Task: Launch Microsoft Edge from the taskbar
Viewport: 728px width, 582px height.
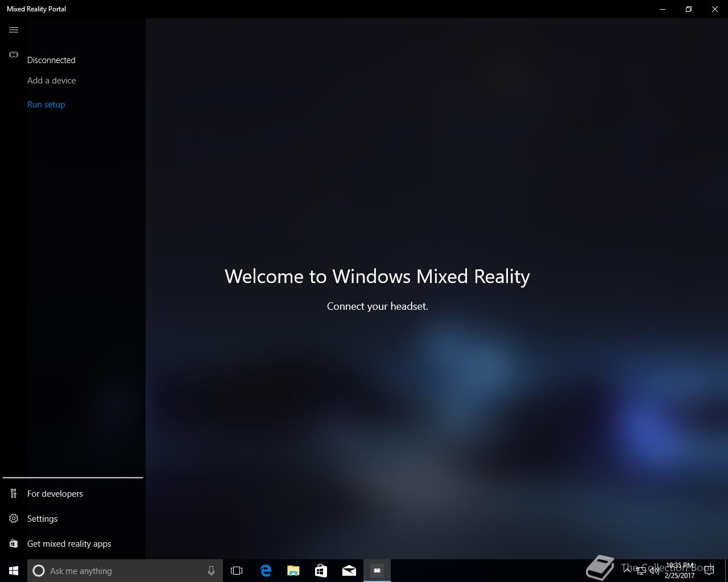Action: click(266, 571)
